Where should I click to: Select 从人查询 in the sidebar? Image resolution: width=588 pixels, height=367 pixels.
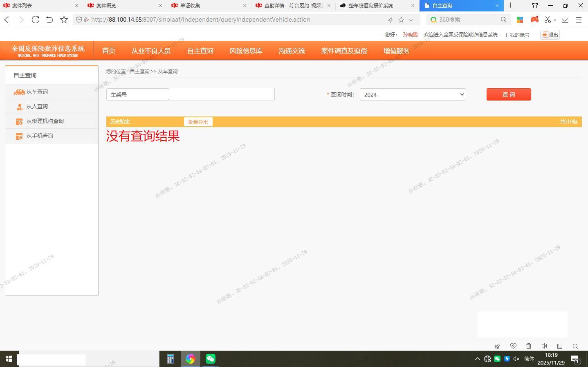(x=37, y=106)
